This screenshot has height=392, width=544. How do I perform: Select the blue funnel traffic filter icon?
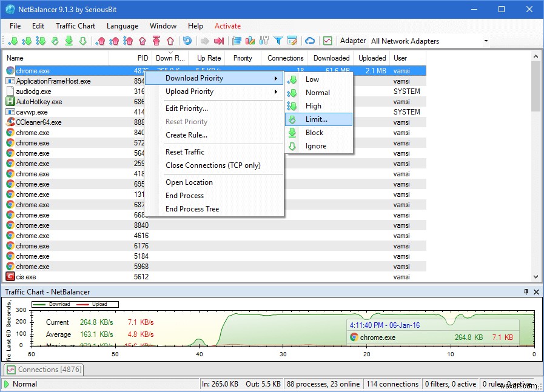(278, 41)
